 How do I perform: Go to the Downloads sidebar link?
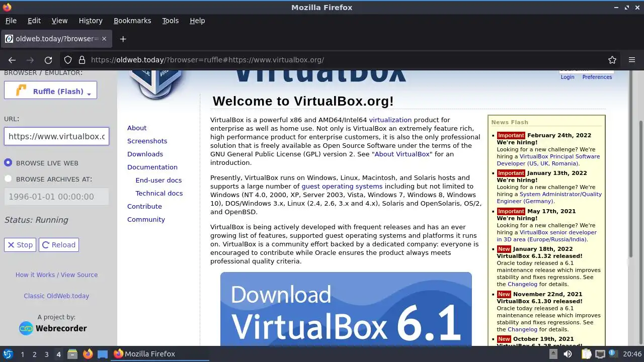click(x=145, y=154)
